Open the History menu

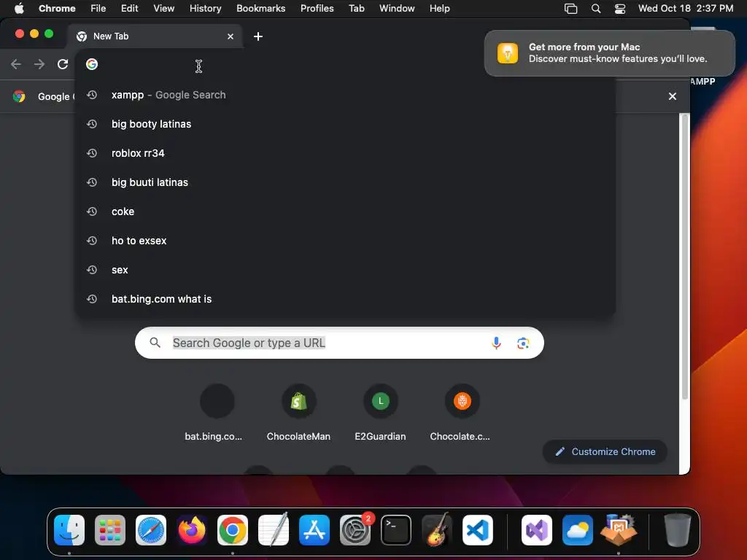tap(205, 9)
